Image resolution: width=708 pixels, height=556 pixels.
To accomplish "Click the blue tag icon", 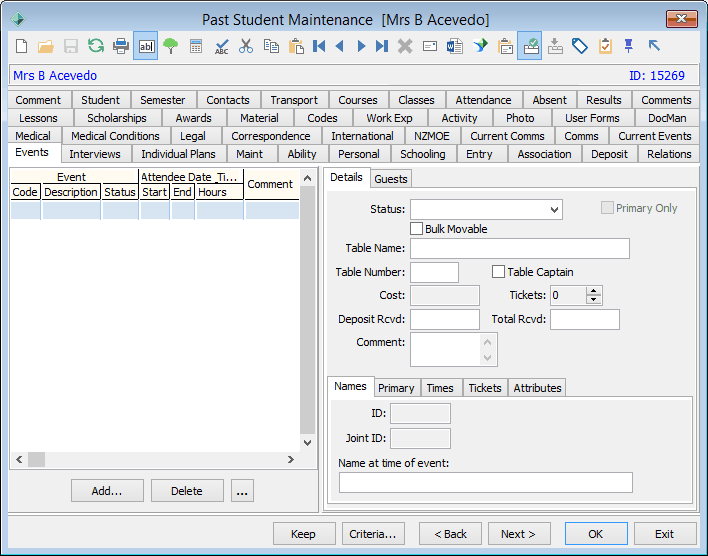I will (580, 46).
